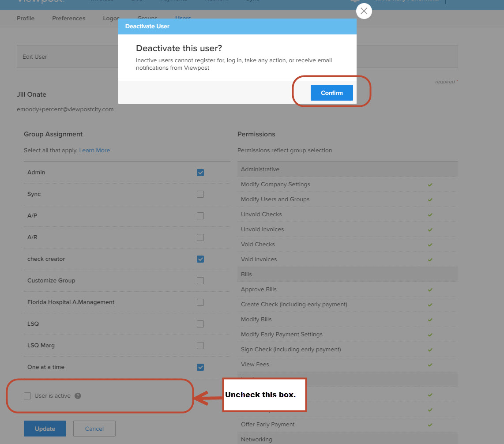Click the Sign Check (including early payment) row
The width and height of the screenshot is (504, 444).
point(348,350)
